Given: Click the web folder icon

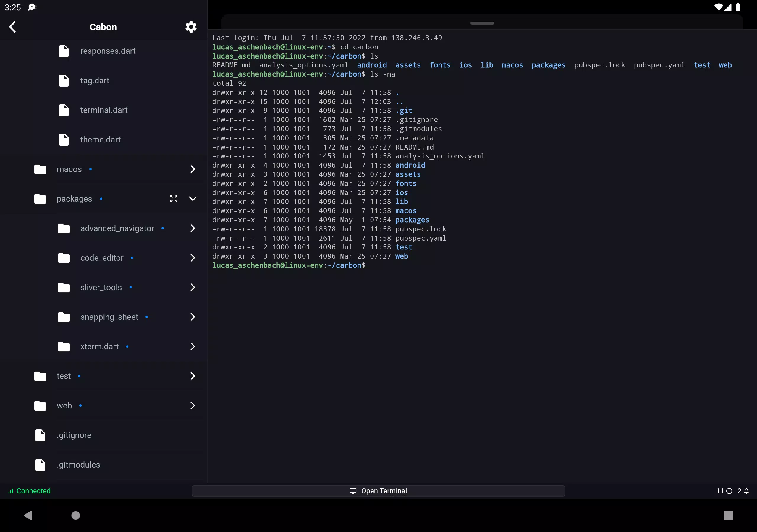Looking at the screenshot, I should (x=40, y=406).
